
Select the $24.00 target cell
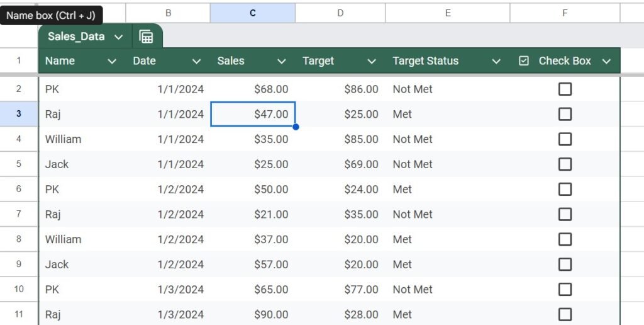tap(340, 189)
